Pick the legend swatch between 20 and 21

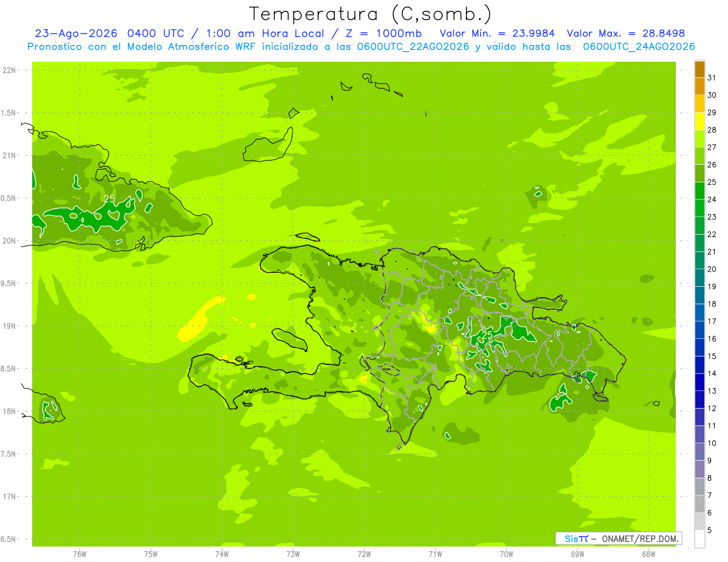click(x=699, y=261)
